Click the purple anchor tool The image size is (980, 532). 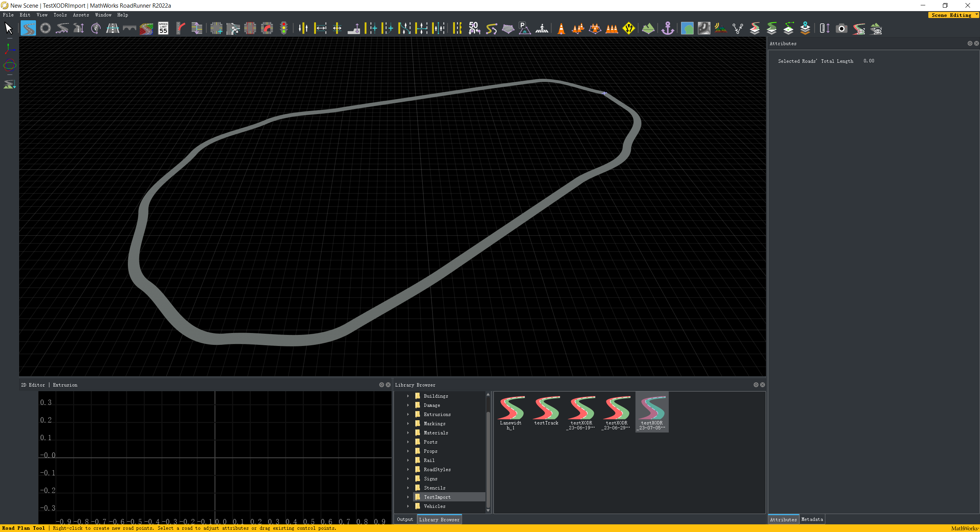(668, 28)
